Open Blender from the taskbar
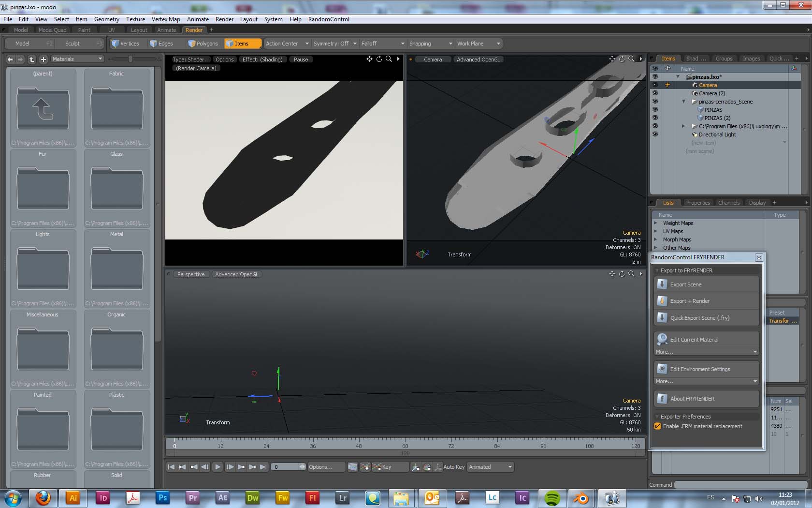This screenshot has width=812, height=508. click(x=581, y=498)
